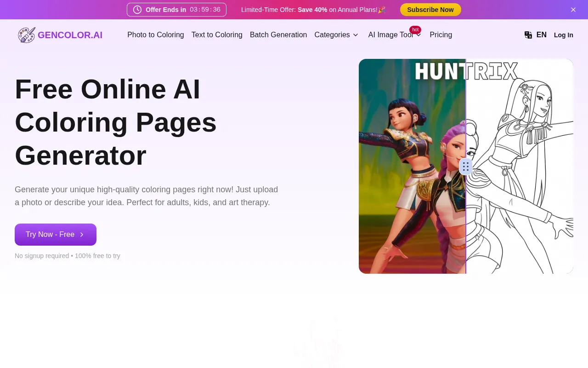Open the AI Image Tool menu
This screenshot has width=588, height=368.
pyautogui.click(x=395, y=35)
